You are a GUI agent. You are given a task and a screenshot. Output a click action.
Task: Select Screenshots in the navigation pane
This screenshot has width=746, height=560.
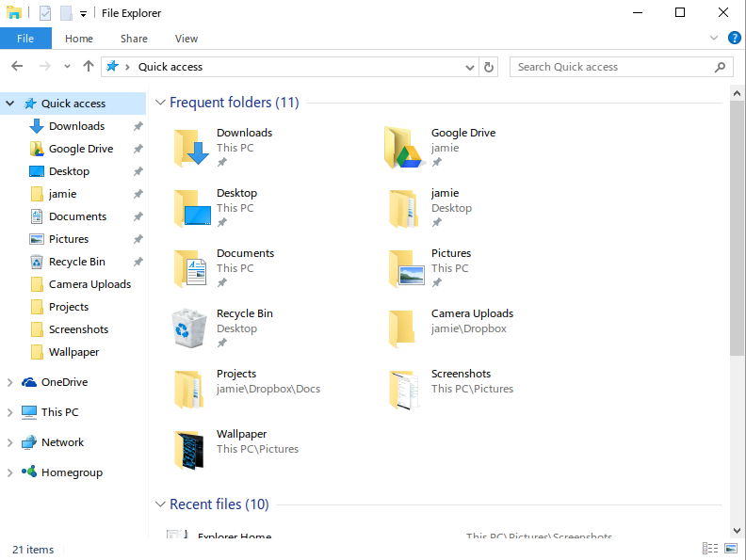point(78,329)
